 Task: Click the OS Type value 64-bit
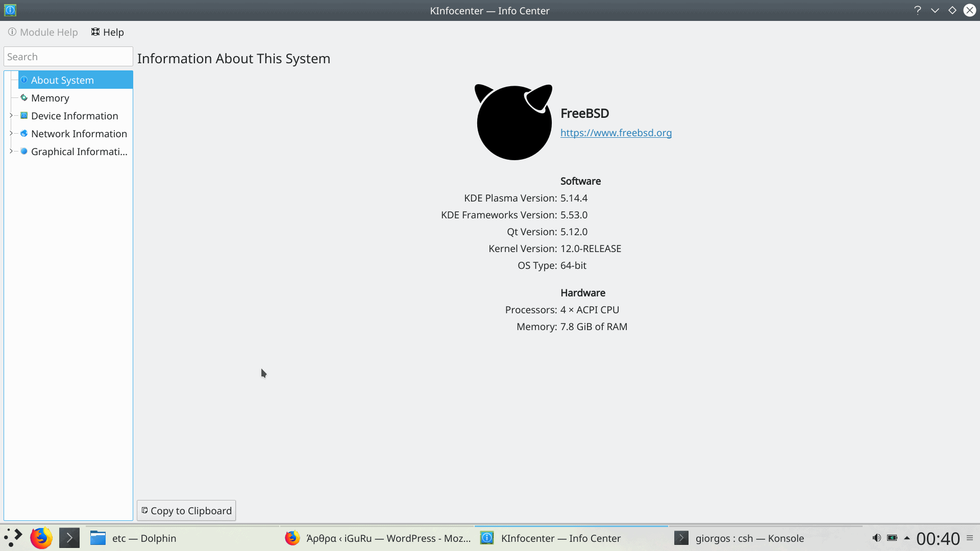pos(573,265)
